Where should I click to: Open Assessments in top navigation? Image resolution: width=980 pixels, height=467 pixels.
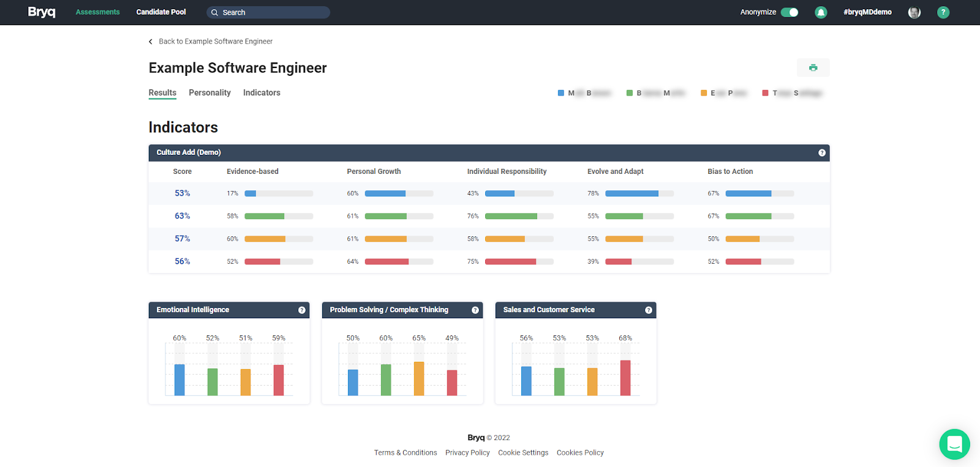[x=97, y=12]
